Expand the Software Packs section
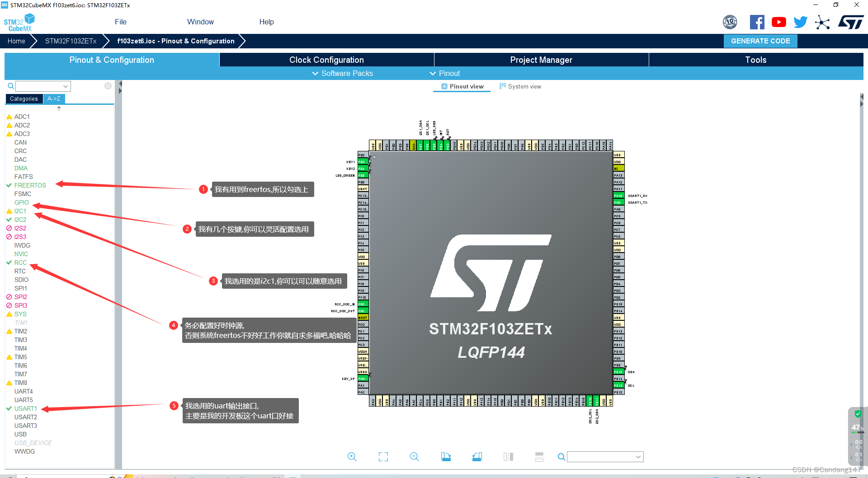This screenshot has width=868, height=478. [342, 73]
